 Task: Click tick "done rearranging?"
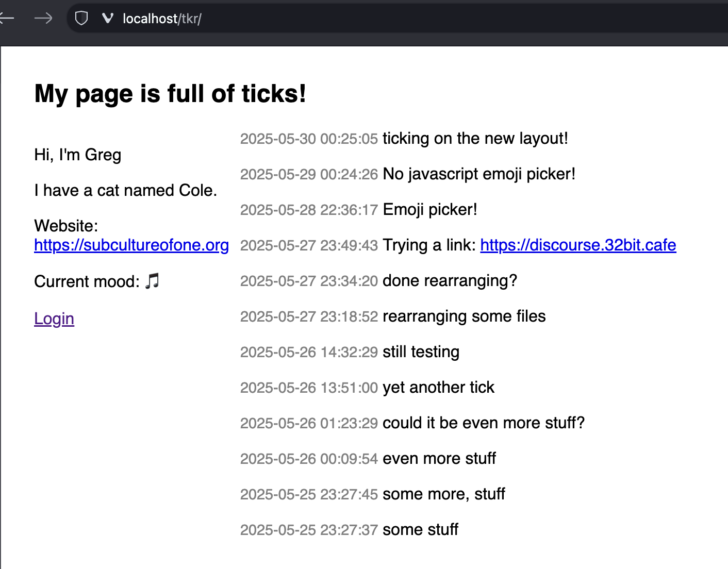point(450,280)
